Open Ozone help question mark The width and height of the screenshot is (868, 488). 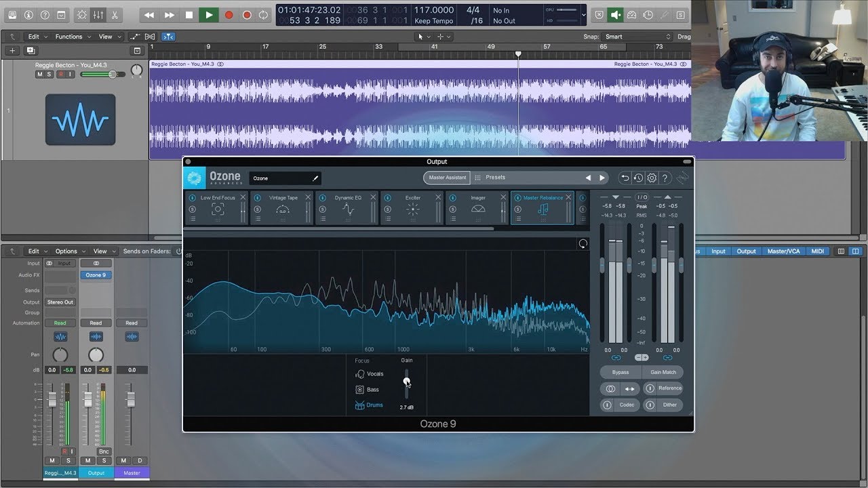tap(665, 178)
